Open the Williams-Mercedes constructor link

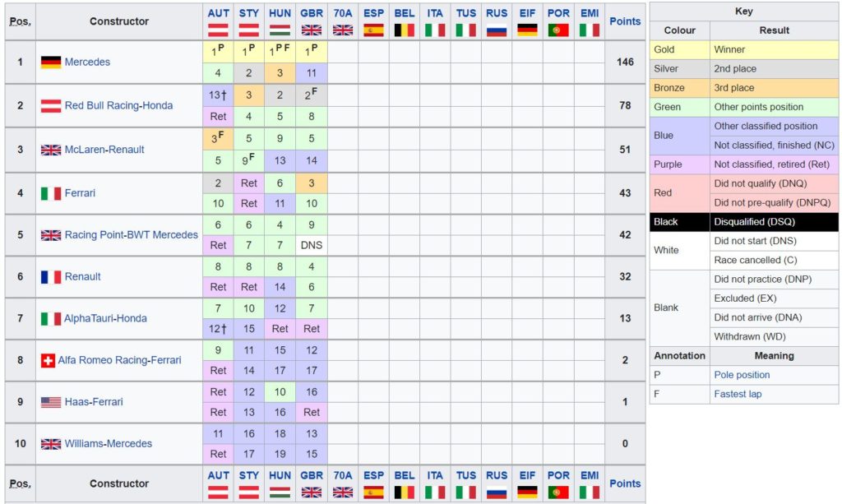point(108,444)
